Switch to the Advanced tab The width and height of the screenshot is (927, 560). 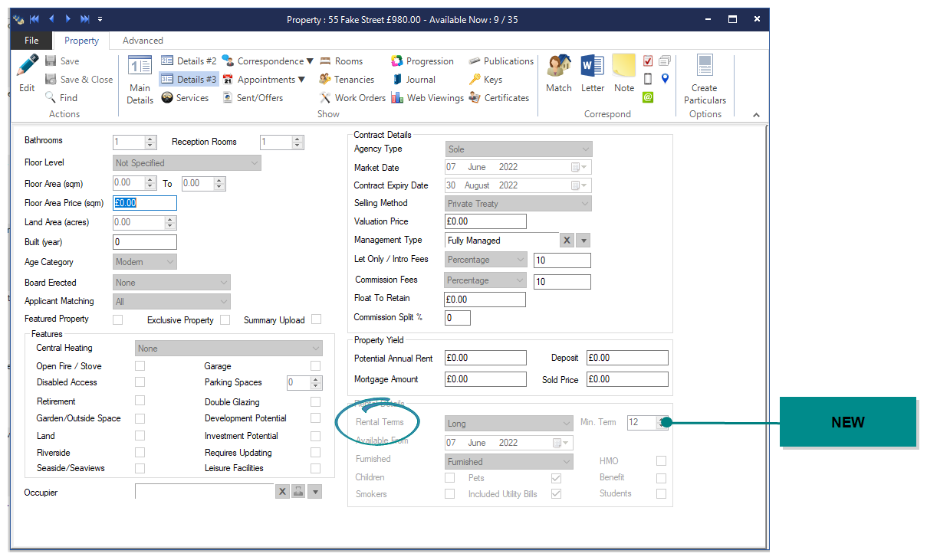tap(143, 41)
